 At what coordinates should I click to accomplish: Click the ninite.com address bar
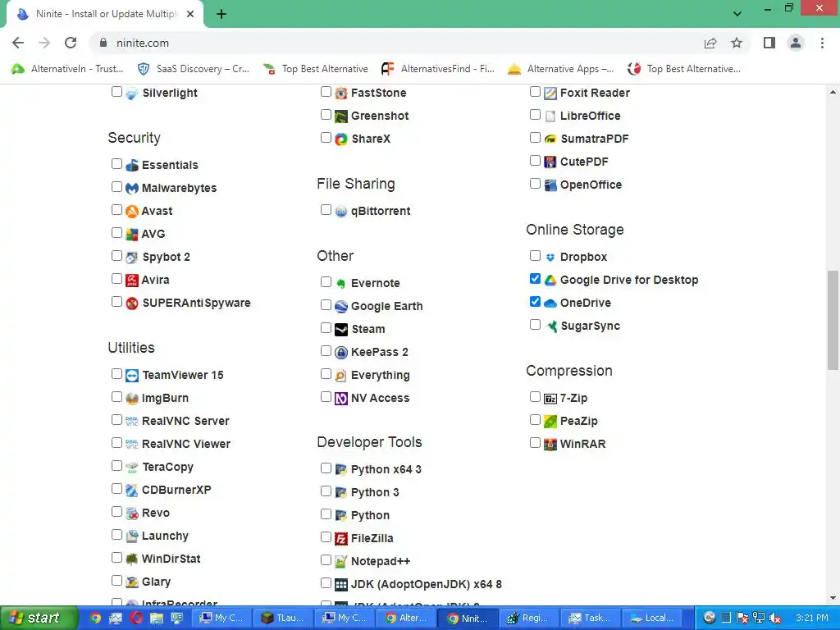click(x=396, y=43)
